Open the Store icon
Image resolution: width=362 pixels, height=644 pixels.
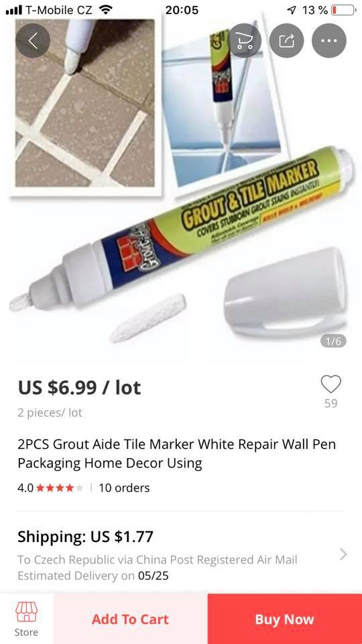(27, 619)
